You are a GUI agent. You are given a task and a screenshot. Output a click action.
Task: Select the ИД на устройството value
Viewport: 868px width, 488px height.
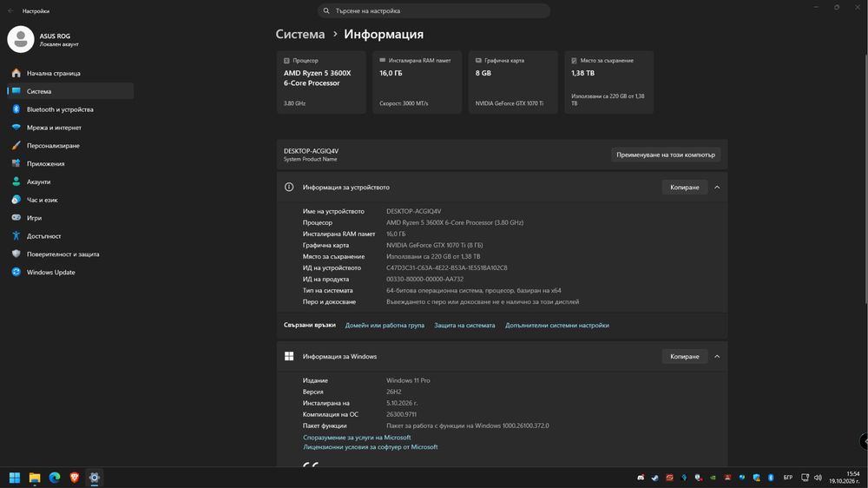point(447,268)
